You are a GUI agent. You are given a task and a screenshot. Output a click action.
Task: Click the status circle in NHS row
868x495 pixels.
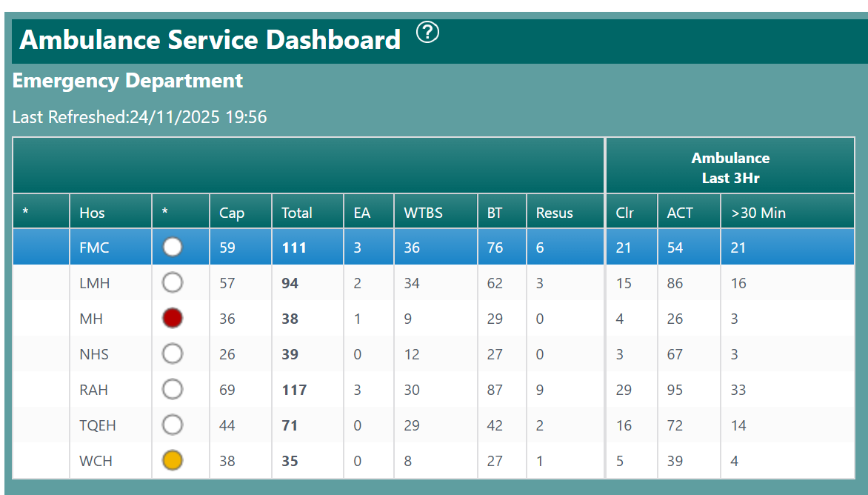173,354
